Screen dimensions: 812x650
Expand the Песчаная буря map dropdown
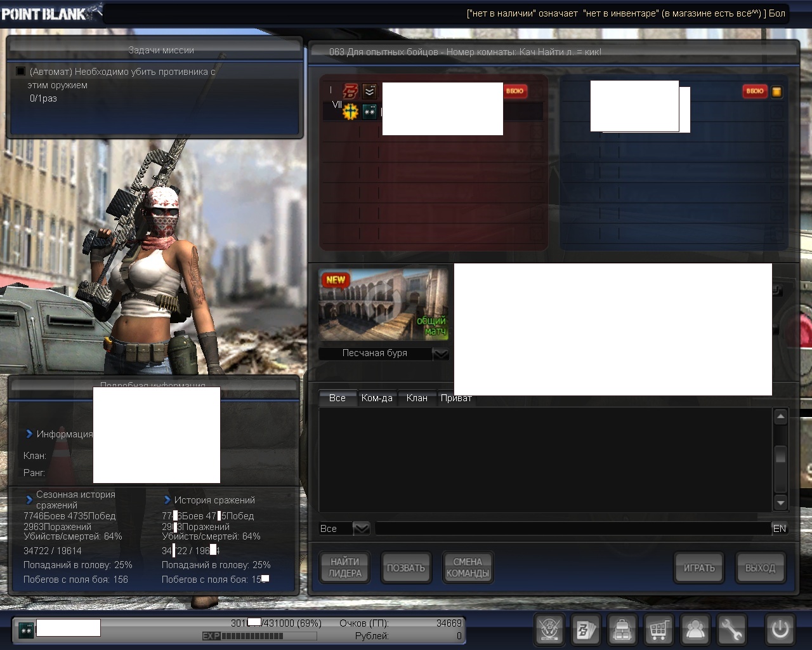[x=441, y=354]
